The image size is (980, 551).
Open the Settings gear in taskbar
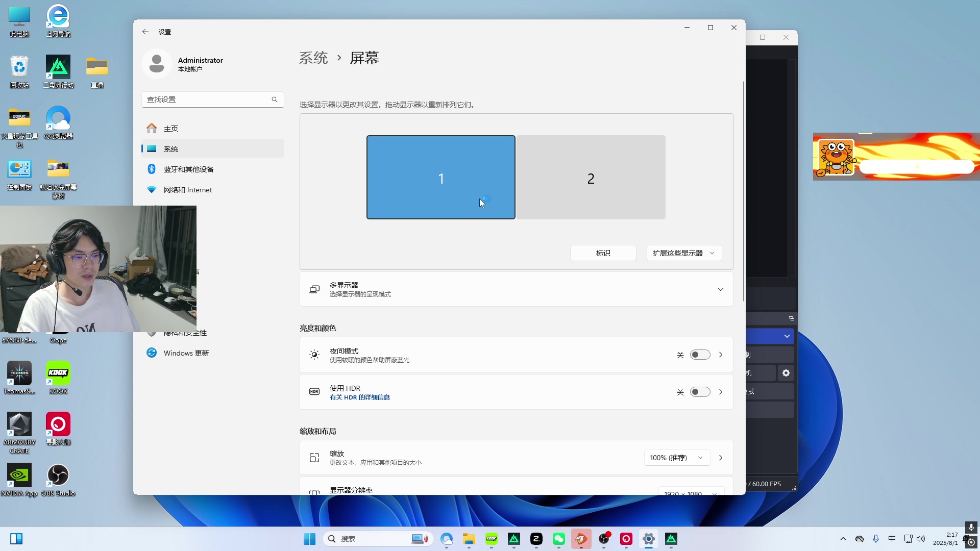pos(649,539)
